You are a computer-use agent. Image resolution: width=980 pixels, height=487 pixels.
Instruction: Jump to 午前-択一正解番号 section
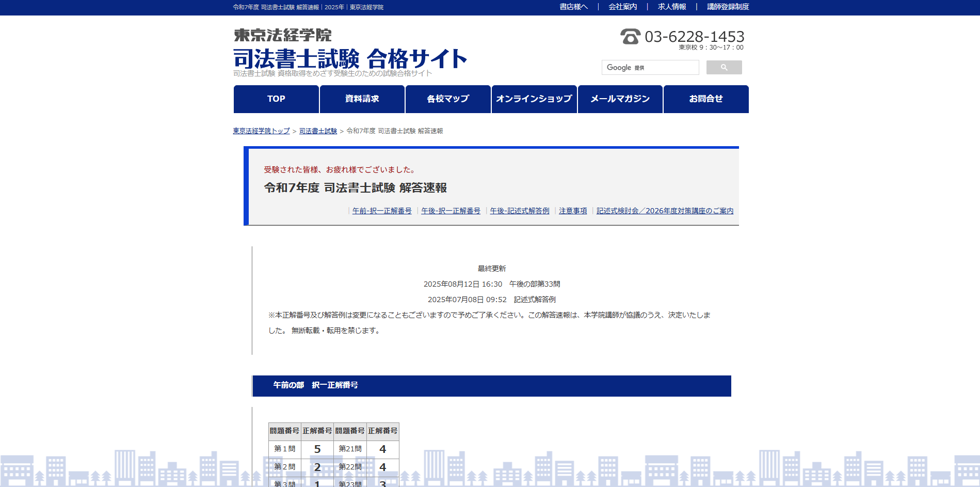tap(382, 211)
